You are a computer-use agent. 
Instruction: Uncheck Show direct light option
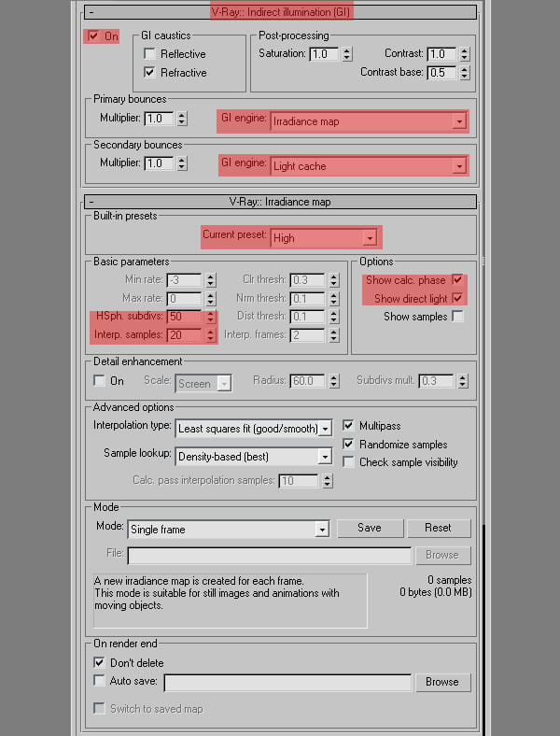[457, 298]
